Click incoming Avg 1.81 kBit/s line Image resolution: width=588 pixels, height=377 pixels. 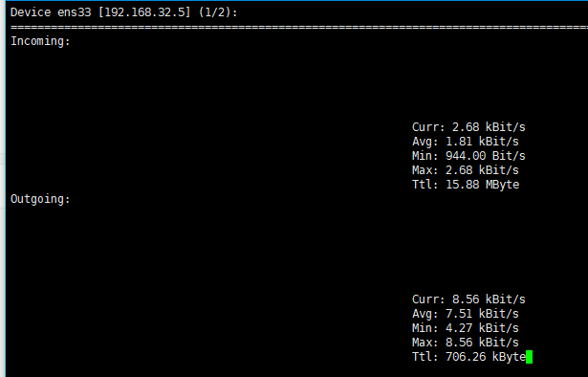click(466, 142)
